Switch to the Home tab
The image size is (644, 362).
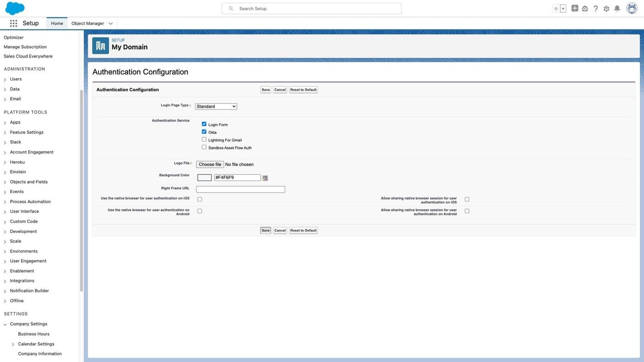[57, 23]
